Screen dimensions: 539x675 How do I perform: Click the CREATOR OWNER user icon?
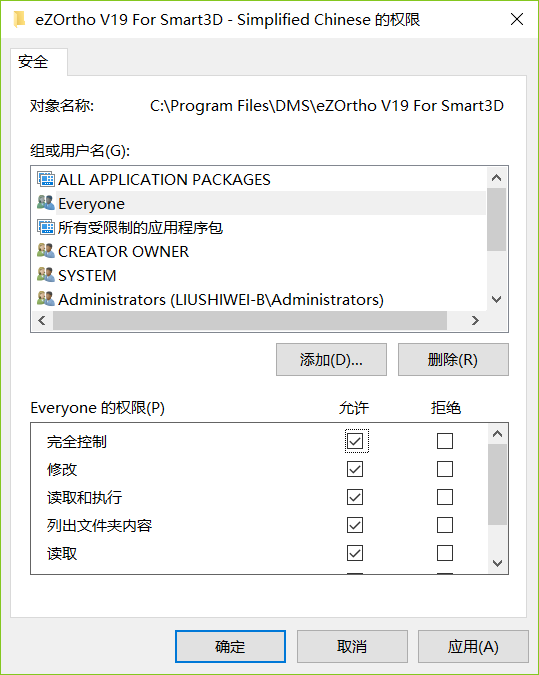click(46, 251)
